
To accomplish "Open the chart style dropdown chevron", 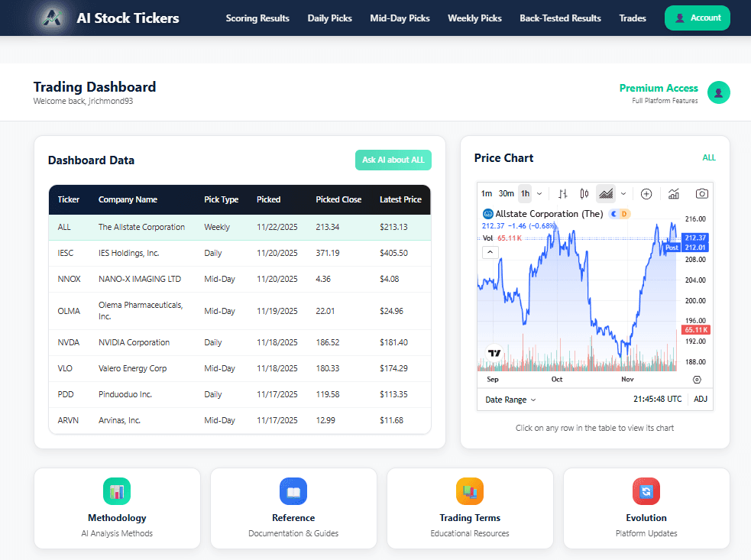I will click(623, 193).
